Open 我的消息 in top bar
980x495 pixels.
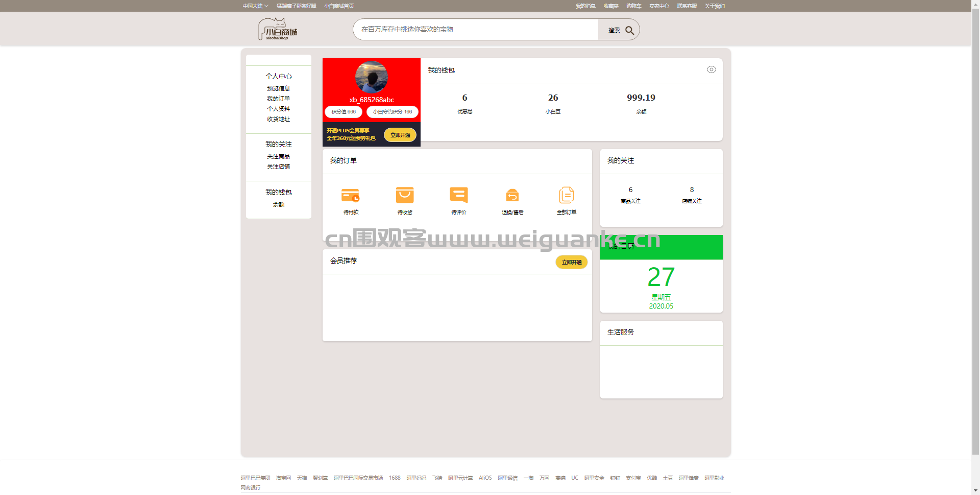click(x=585, y=6)
